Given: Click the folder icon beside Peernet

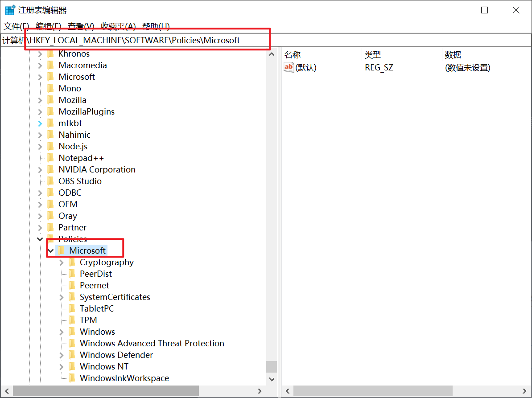Looking at the screenshot, I should (x=72, y=285).
